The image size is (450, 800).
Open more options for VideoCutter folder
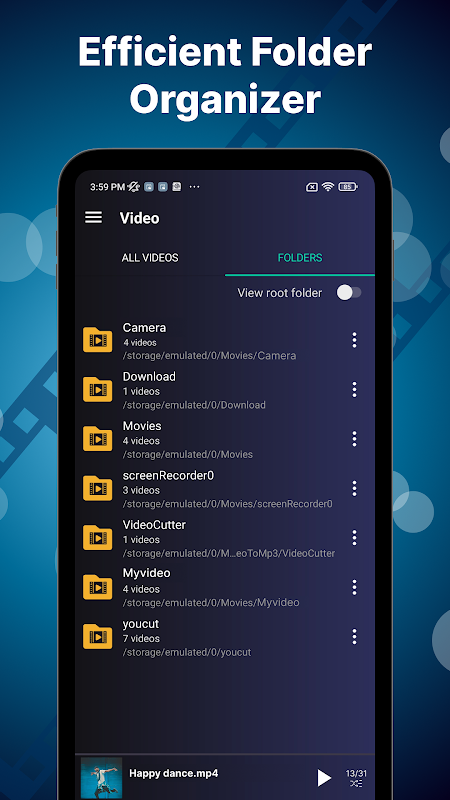354,537
